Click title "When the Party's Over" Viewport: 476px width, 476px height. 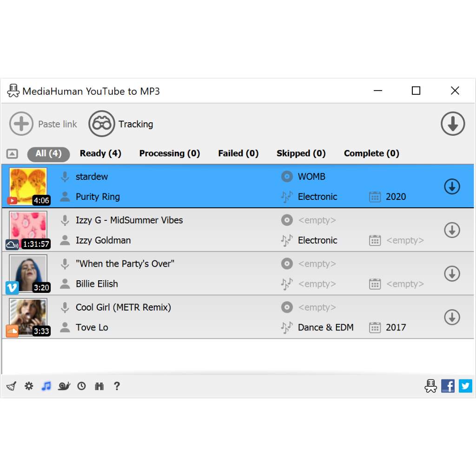(125, 264)
